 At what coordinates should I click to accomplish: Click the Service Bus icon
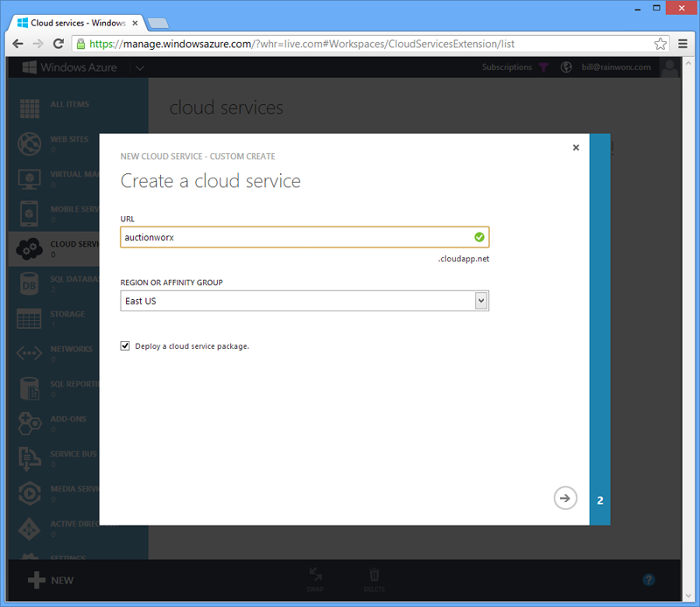point(29,458)
